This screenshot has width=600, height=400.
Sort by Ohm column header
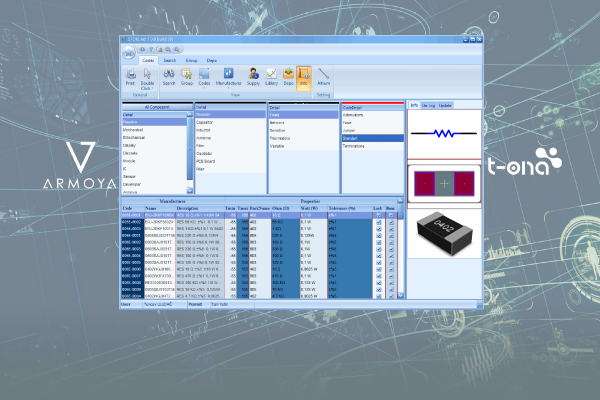click(x=285, y=208)
